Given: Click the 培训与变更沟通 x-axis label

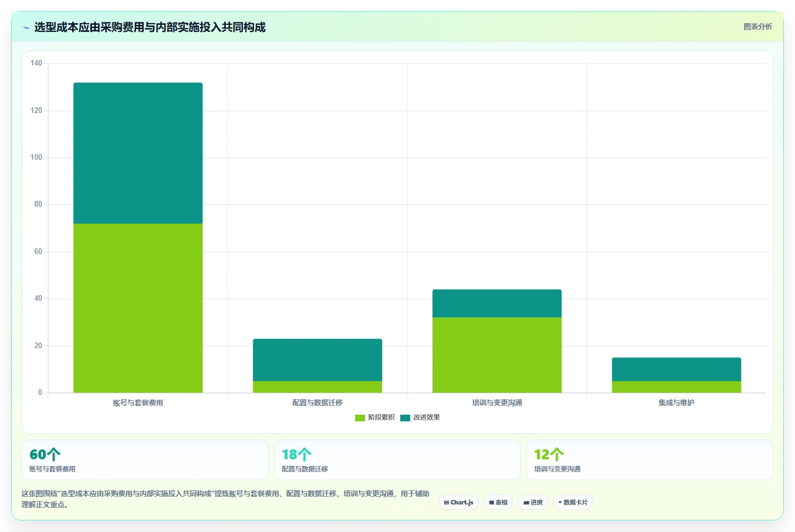Looking at the screenshot, I should click(497, 403).
